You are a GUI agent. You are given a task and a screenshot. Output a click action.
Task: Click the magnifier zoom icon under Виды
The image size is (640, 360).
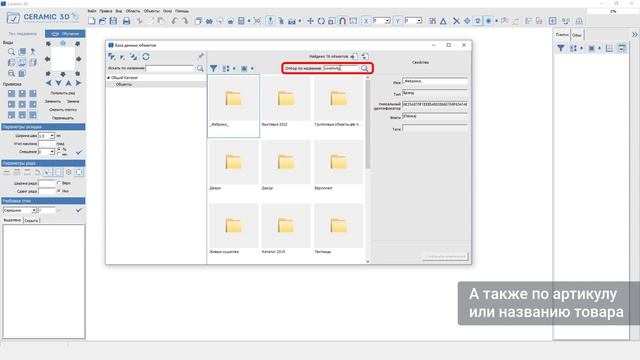[x=11, y=51]
